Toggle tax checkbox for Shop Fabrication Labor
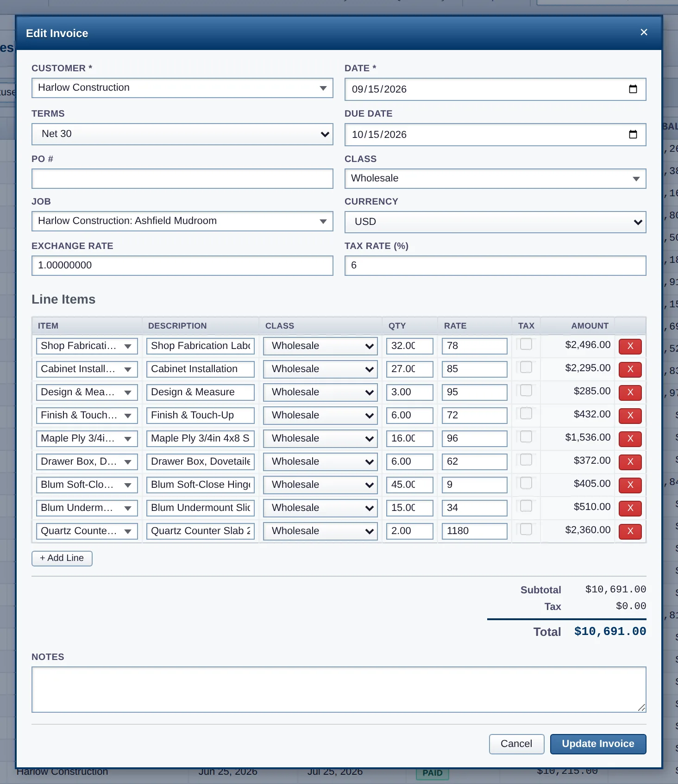The image size is (678, 784). pyautogui.click(x=526, y=344)
